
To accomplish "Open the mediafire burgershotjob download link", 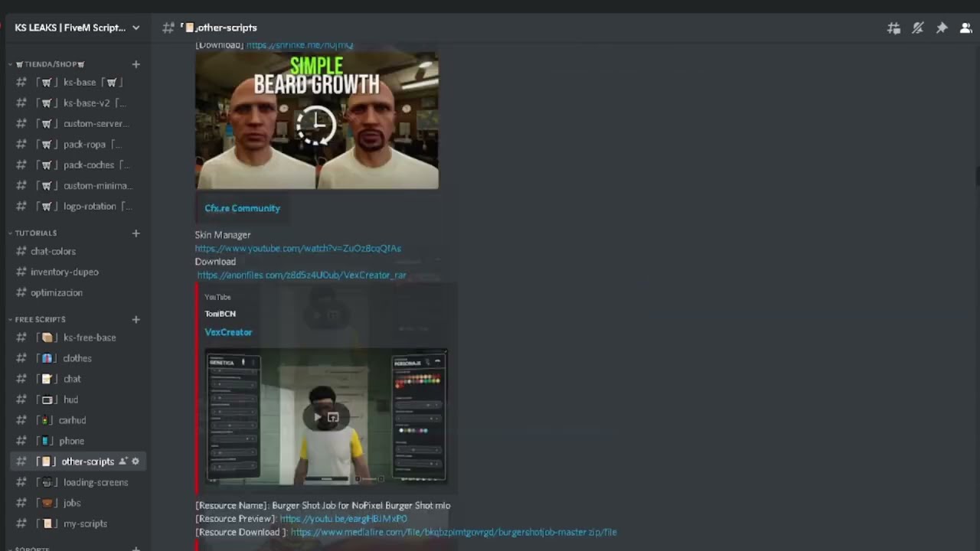I will pos(453,532).
